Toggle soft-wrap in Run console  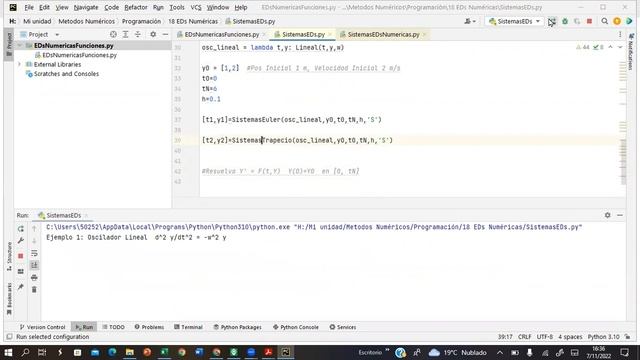(x=34, y=253)
